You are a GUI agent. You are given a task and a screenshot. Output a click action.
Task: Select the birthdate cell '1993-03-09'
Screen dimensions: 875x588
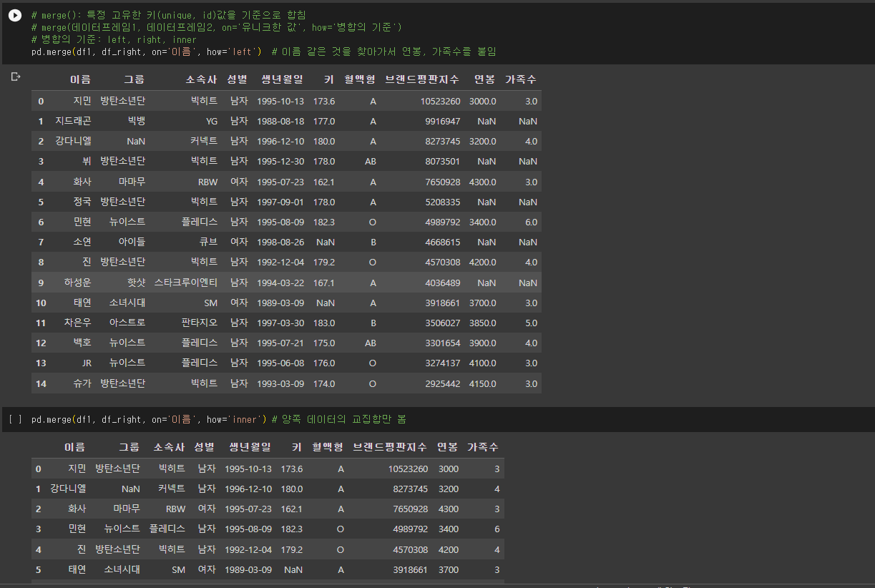tap(280, 383)
